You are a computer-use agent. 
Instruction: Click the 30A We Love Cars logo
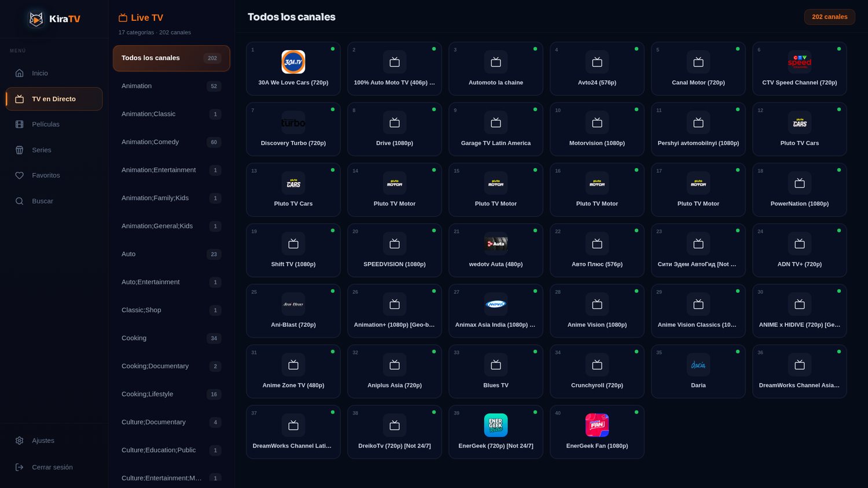(x=293, y=62)
